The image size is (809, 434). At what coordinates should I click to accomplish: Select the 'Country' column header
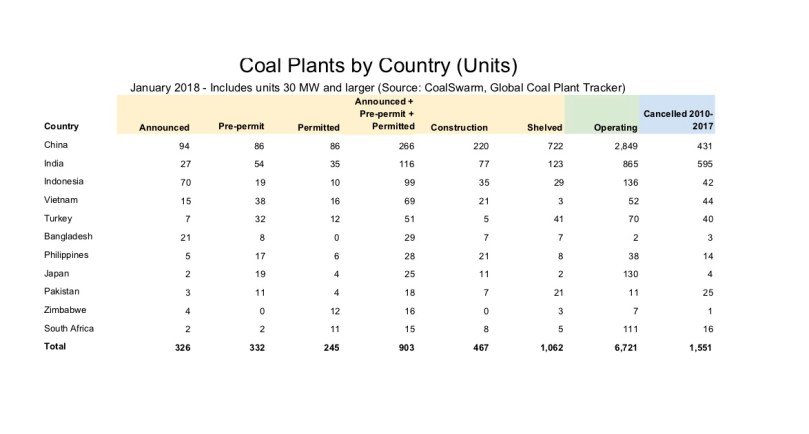(x=62, y=126)
